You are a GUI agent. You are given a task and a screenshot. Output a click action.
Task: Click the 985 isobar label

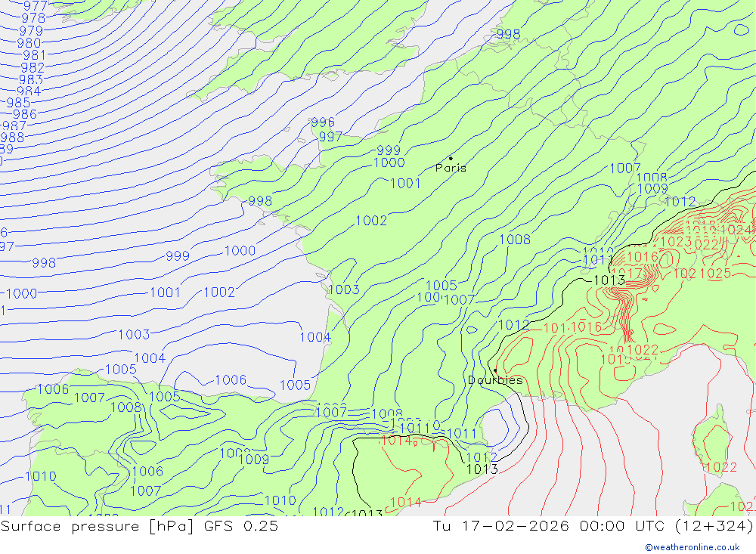[18, 103]
